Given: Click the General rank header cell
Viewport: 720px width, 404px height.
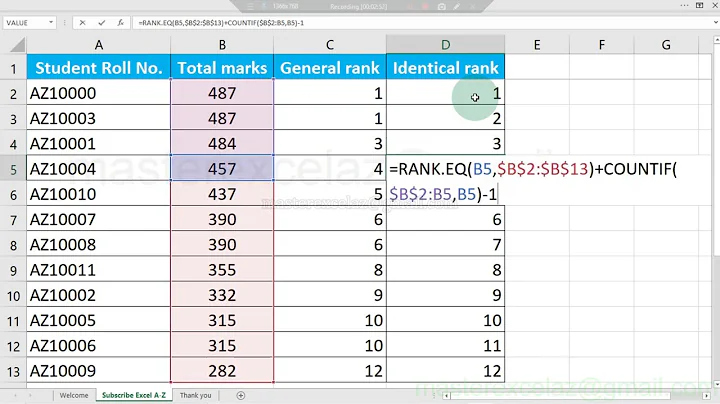Looking at the screenshot, I should pyautogui.click(x=330, y=67).
